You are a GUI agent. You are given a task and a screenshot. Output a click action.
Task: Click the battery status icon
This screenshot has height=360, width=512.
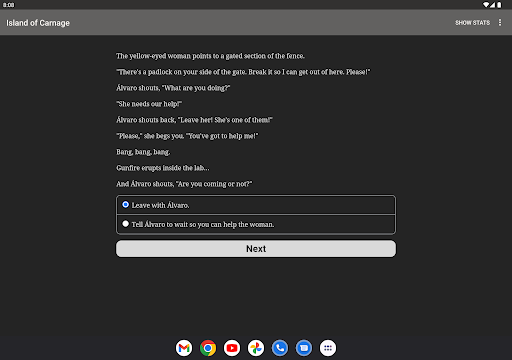pos(499,5)
